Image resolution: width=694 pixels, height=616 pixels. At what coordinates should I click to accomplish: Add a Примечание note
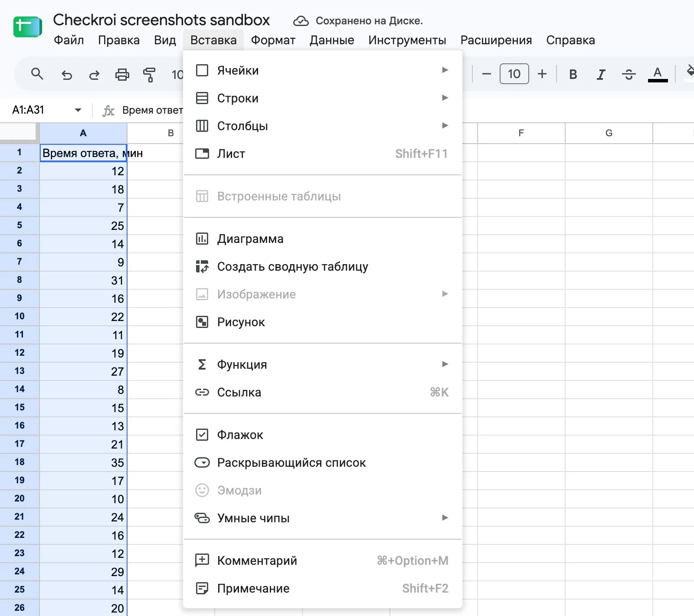coord(322,588)
